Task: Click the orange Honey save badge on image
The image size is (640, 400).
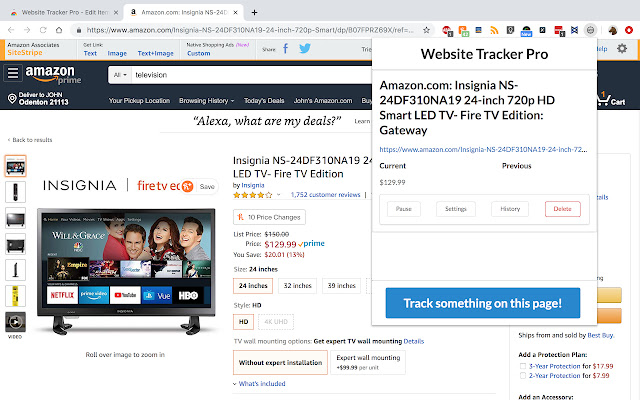Action: pos(187,187)
